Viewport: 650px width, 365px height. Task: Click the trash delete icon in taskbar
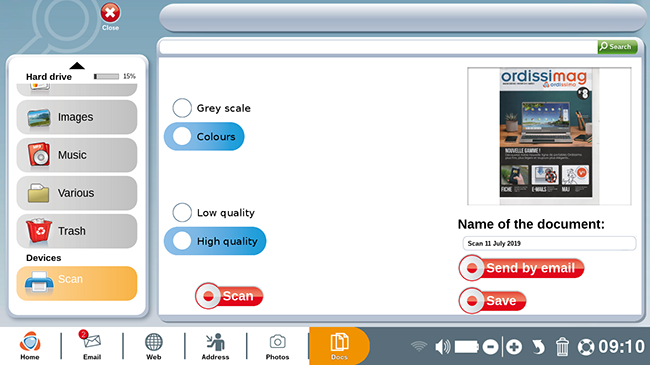tap(562, 346)
